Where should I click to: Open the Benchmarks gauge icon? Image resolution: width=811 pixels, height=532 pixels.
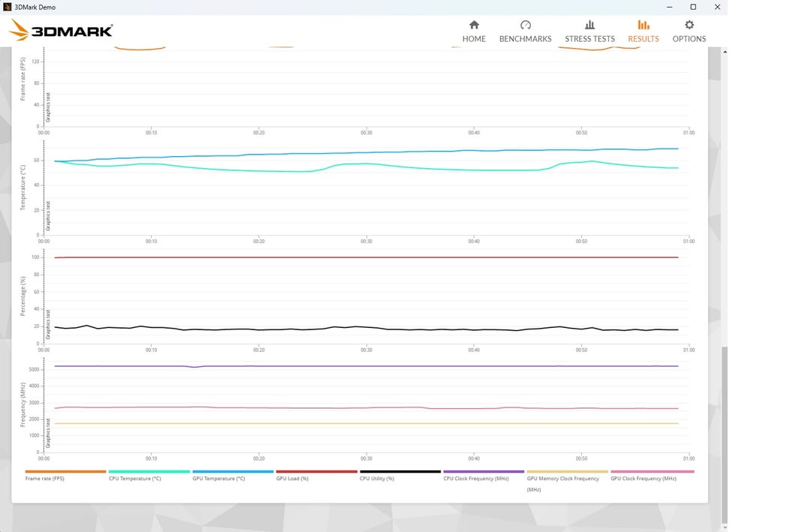(x=525, y=25)
